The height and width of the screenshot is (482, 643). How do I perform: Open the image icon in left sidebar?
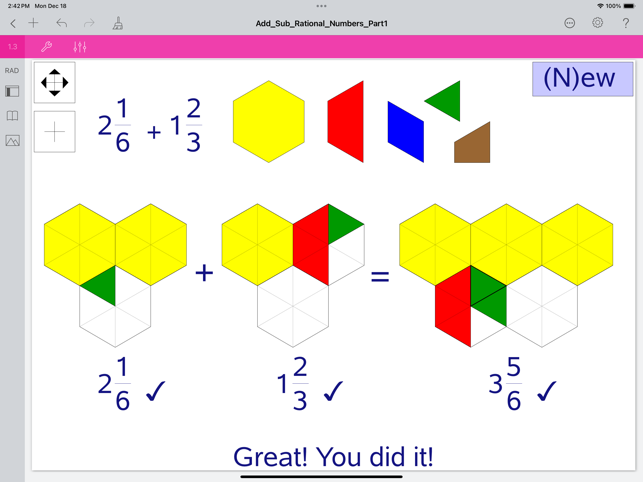pyautogui.click(x=12, y=141)
